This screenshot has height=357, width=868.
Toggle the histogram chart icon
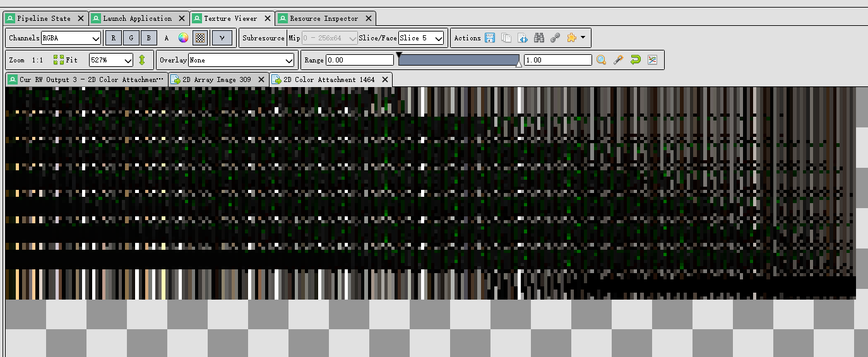click(652, 60)
